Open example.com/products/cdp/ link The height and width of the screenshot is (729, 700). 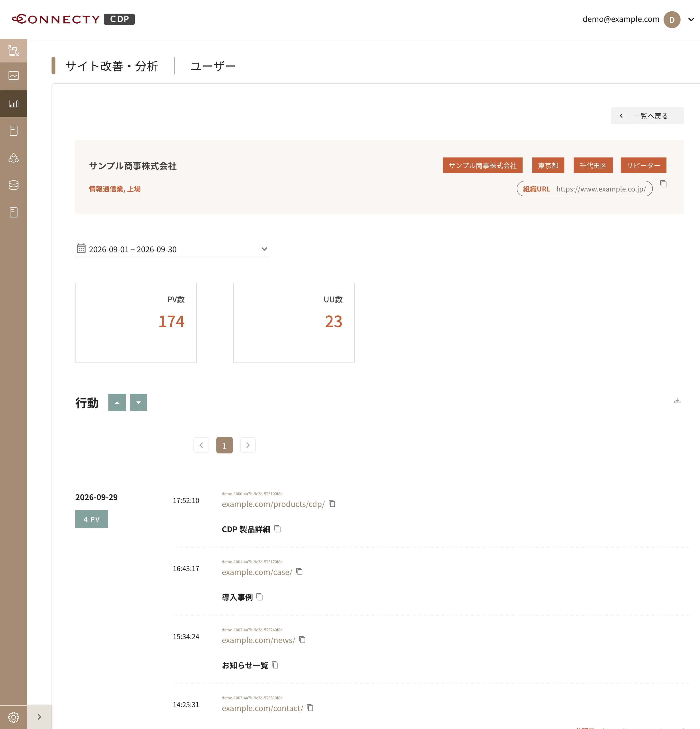(273, 504)
